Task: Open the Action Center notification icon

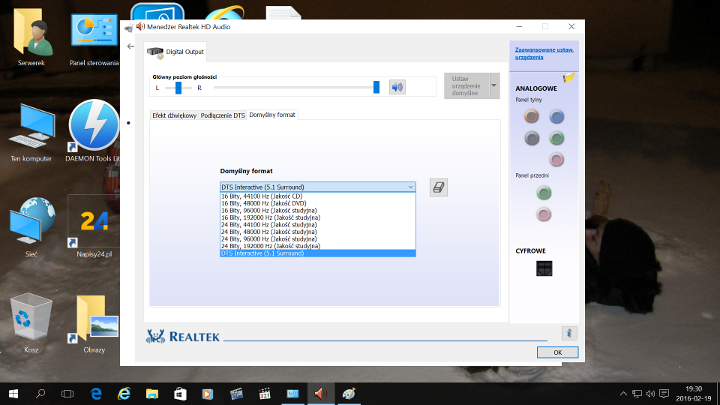Action: pos(664,394)
